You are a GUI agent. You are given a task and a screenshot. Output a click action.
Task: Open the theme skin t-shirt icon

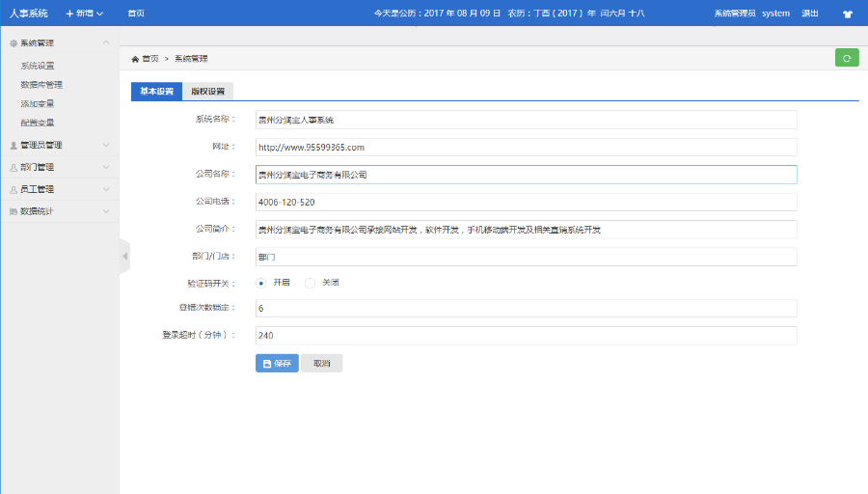(x=847, y=14)
